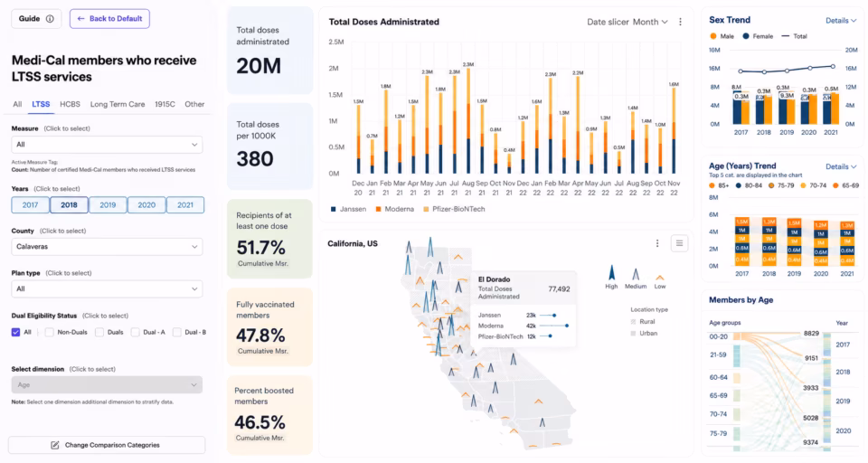
Task: Click the Male legend dot
Action: pos(713,36)
